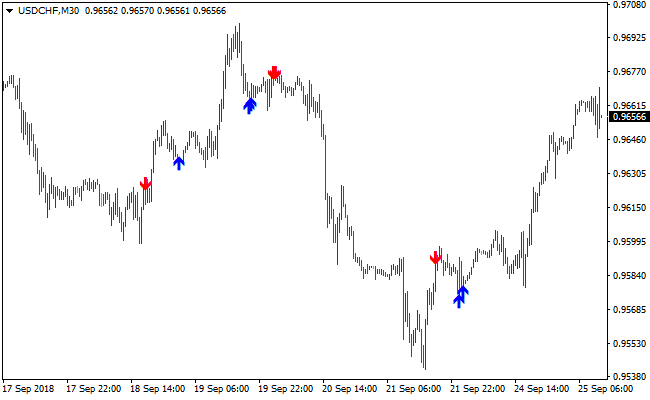650x400 pixels.
Task: Open the chart dropdown triangle beside USDCHF
Action: [10, 11]
